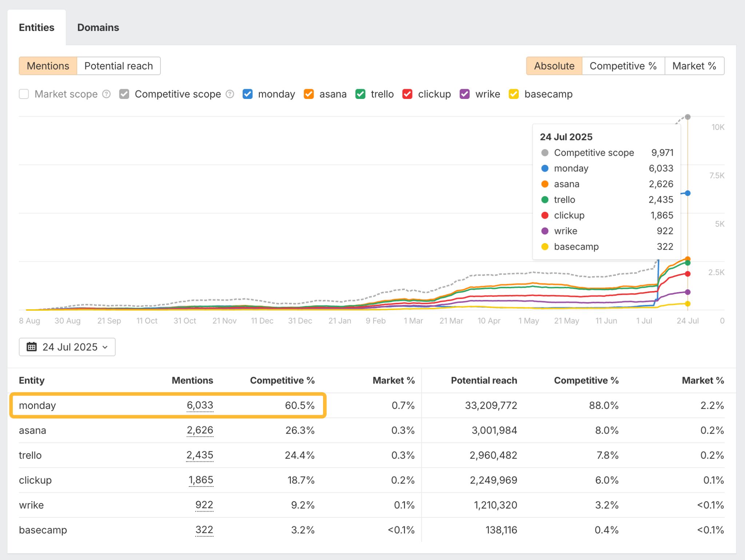The width and height of the screenshot is (745, 560).
Task: Click the Potential reach button
Action: pyautogui.click(x=118, y=66)
